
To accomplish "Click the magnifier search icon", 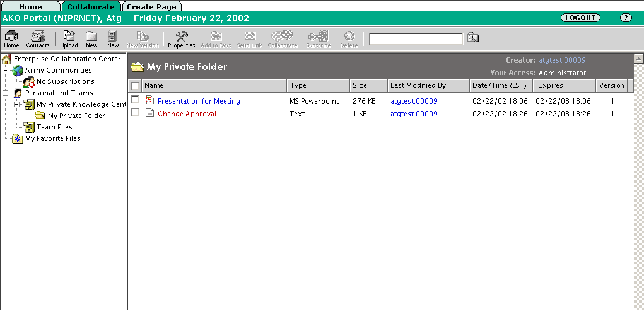I will point(473,39).
